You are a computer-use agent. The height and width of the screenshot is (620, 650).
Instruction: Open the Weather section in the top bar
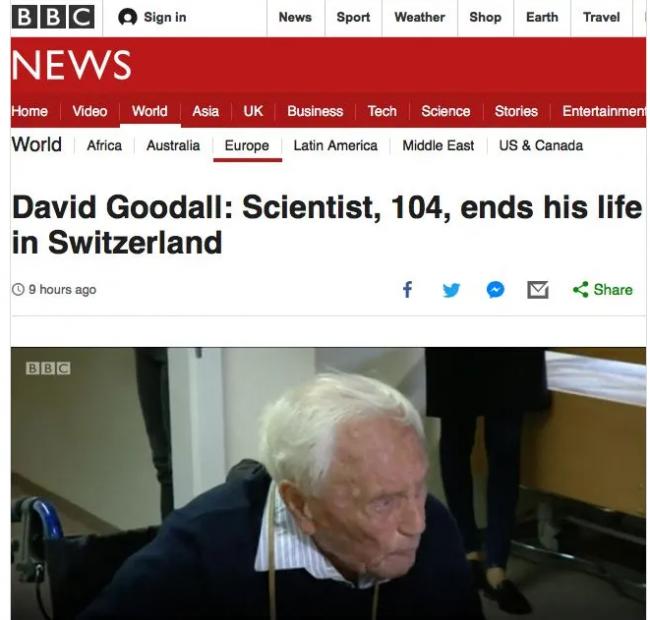coord(420,17)
